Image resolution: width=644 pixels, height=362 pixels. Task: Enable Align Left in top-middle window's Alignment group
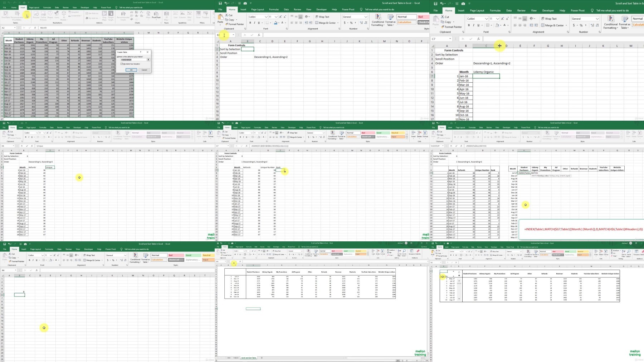(x=292, y=23)
